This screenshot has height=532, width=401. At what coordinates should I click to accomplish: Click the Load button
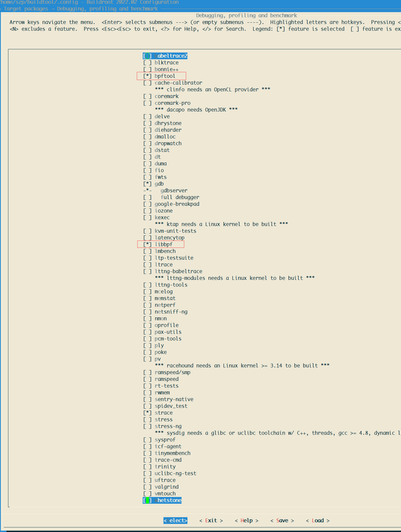point(318,520)
